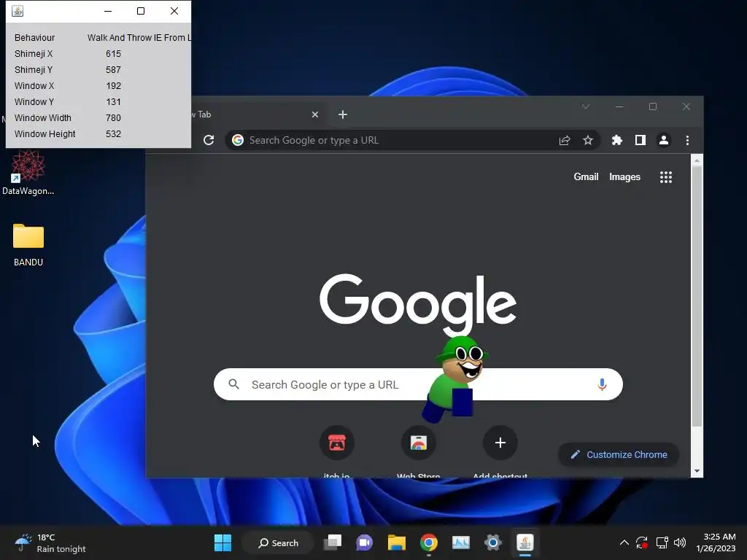Open network tray icon
This screenshot has height=560, width=747.
click(x=662, y=542)
